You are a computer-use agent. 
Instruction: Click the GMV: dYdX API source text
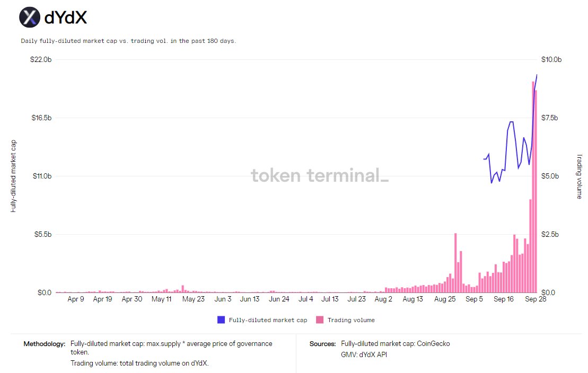(x=364, y=354)
